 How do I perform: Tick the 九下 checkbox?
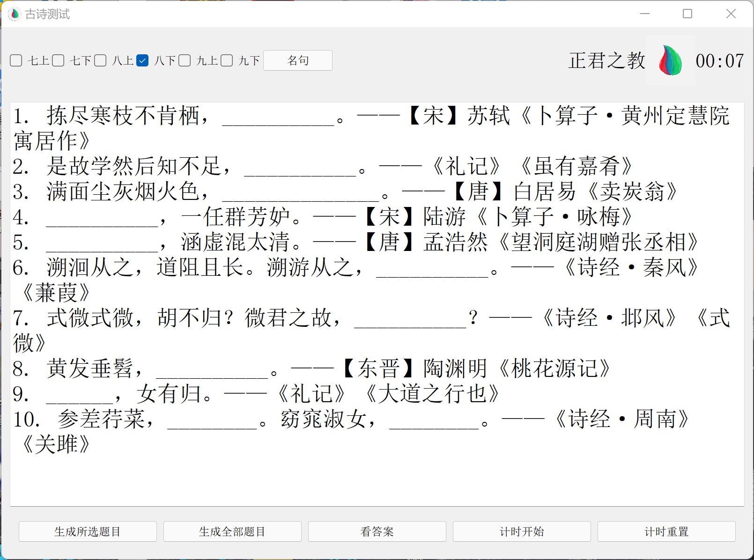coord(227,61)
